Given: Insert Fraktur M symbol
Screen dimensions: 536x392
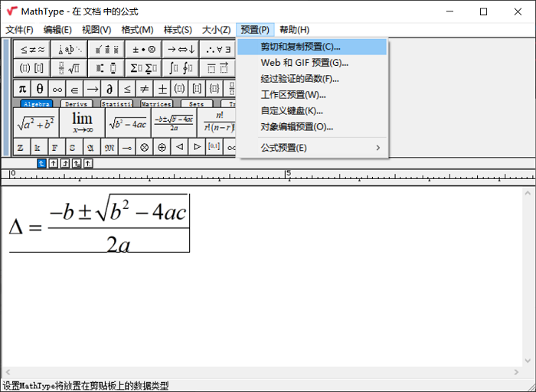Looking at the screenshot, I should pos(109,147).
